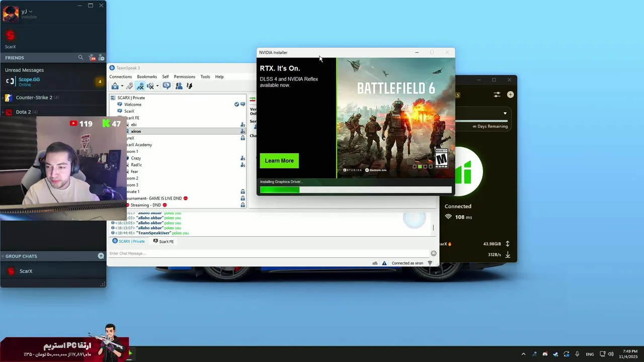The width and height of the screenshot is (644, 362).
Task: Select the ScarX channel in TeamSpeak tree
Action: pyautogui.click(x=178, y=111)
